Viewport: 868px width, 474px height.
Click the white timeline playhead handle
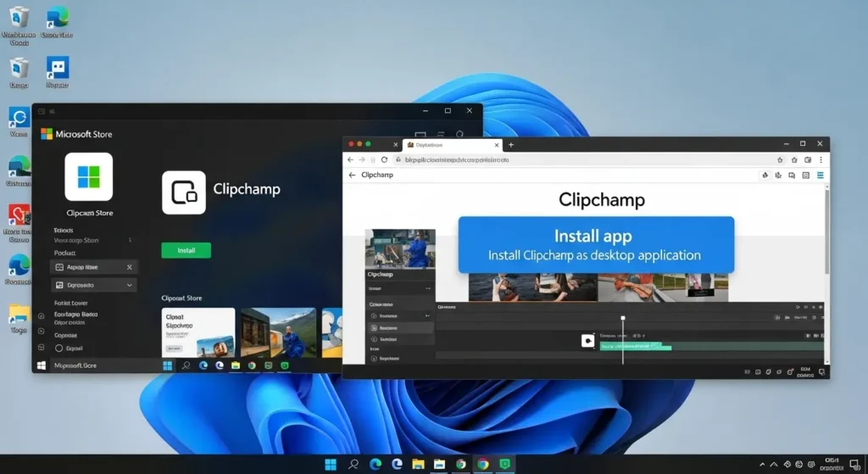pos(623,318)
